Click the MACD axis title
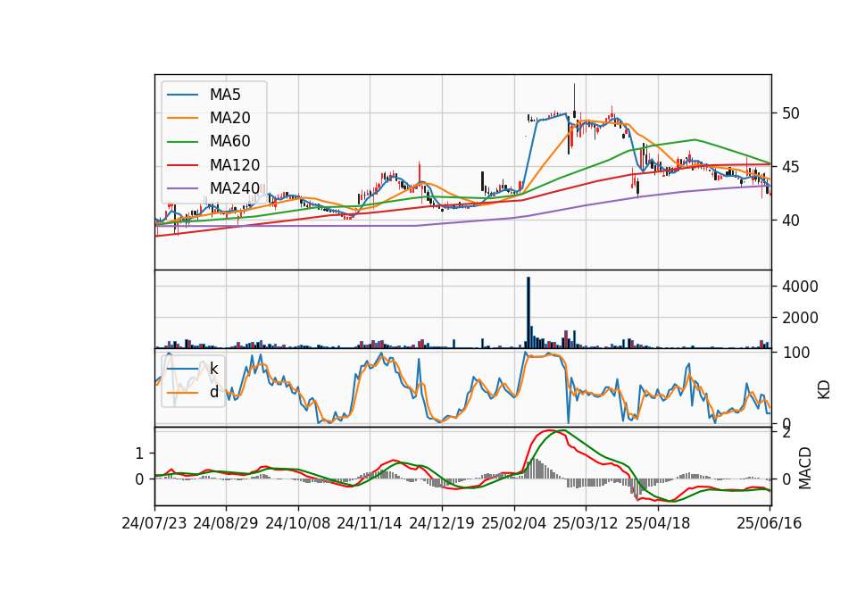Viewport: 857px width, 616px height. tap(805, 469)
